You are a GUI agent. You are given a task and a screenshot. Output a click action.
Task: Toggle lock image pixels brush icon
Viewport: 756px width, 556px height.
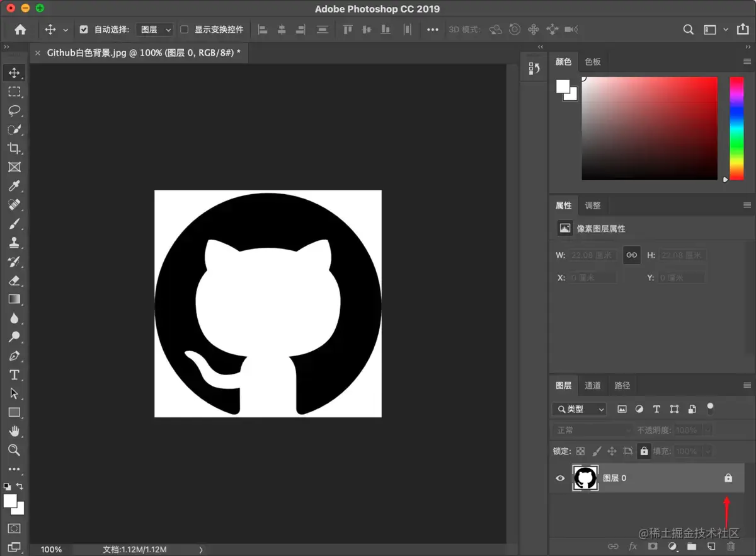click(x=597, y=451)
